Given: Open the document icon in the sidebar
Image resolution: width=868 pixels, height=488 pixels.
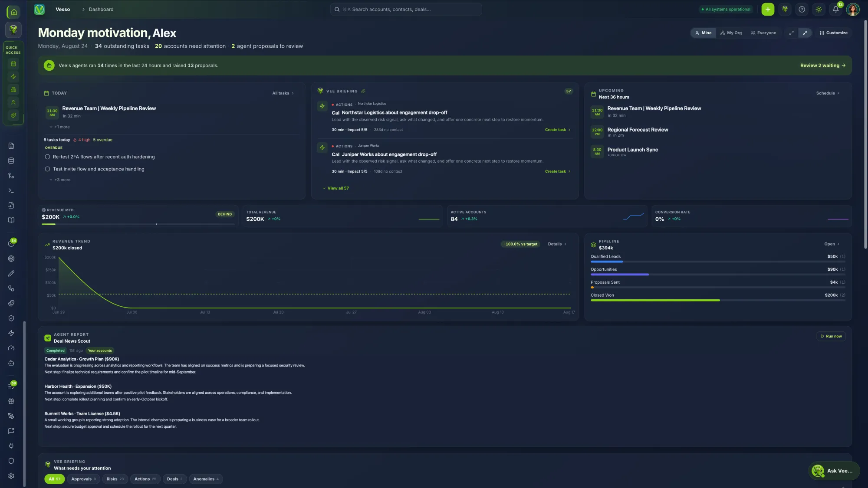Looking at the screenshot, I should [11, 146].
